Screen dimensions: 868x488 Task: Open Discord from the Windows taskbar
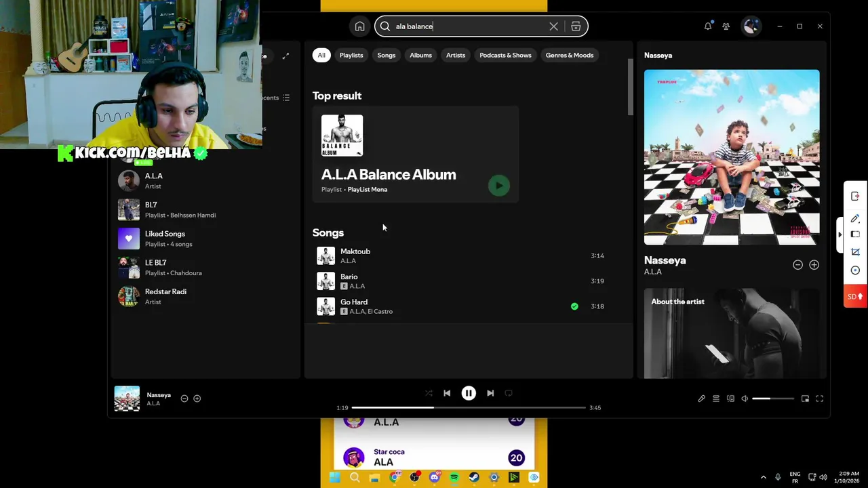434,477
